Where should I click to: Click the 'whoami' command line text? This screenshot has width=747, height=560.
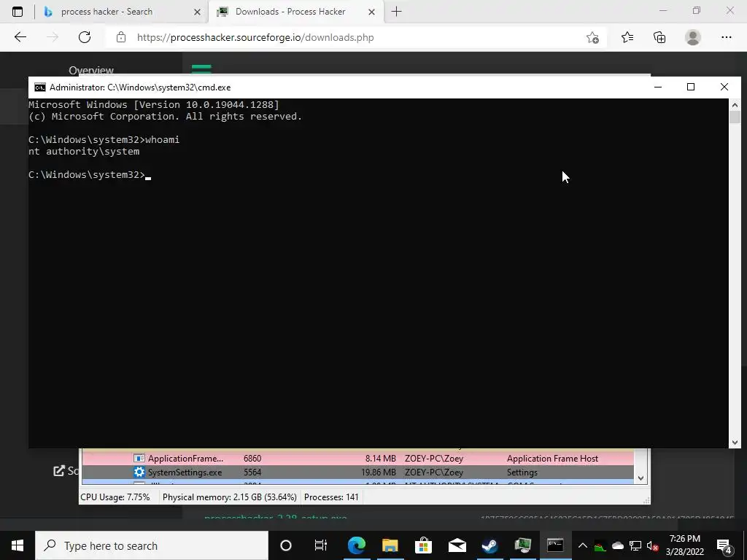click(x=162, y=139)
